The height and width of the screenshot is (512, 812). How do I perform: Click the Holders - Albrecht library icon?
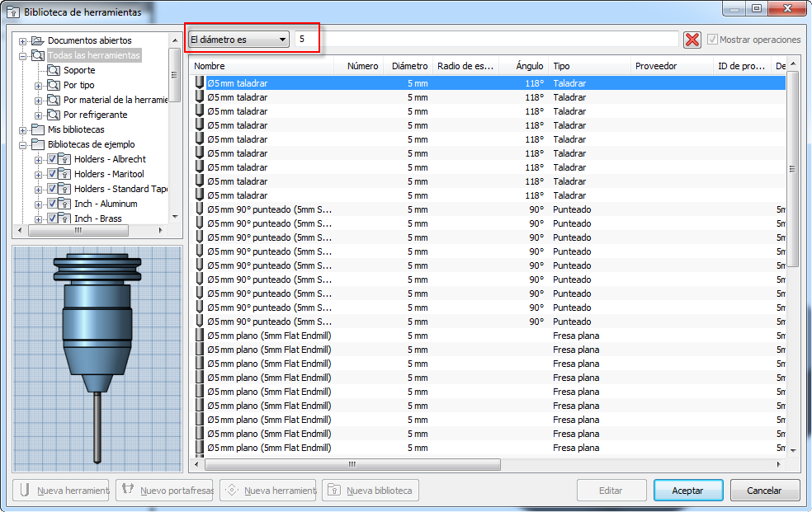(64, 159)
